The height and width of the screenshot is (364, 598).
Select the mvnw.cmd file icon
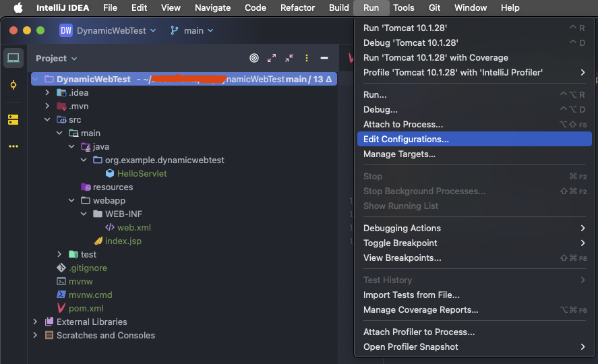click(x=61, y=295)
